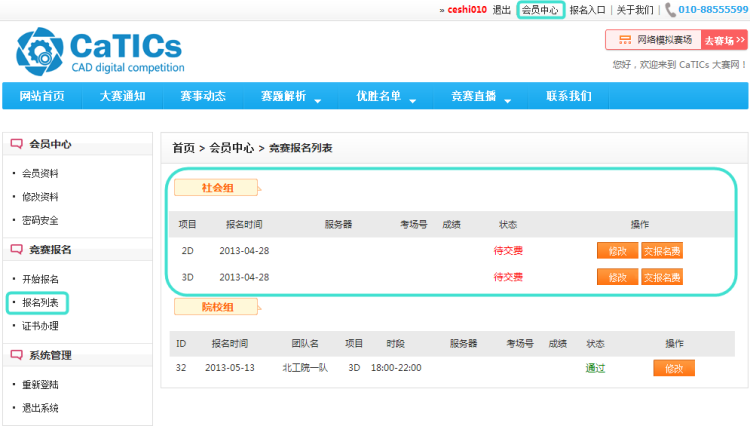
Task: Click the 去赛场 button
Action: coord(724,40)
